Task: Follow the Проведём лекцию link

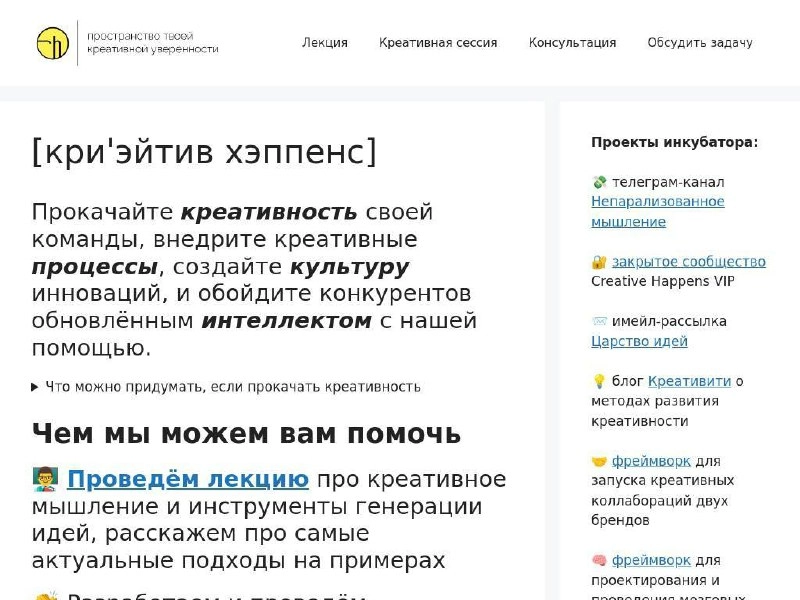Action: [188, 479]
